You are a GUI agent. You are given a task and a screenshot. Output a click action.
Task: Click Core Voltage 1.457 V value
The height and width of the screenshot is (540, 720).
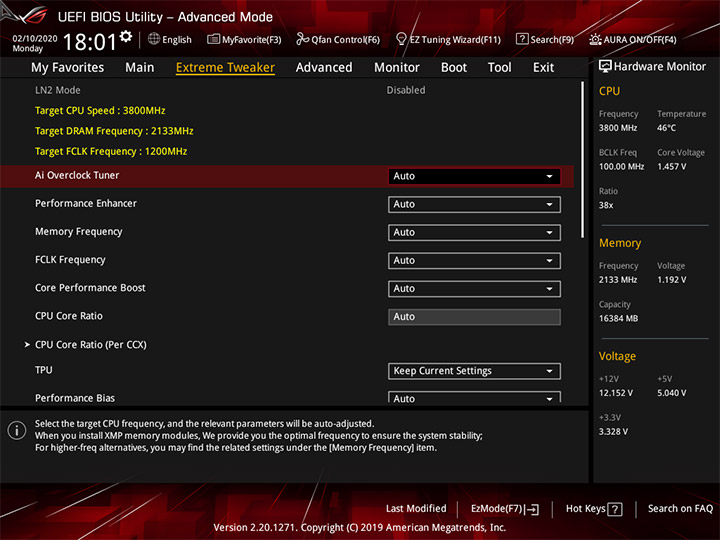pos(672,167)
